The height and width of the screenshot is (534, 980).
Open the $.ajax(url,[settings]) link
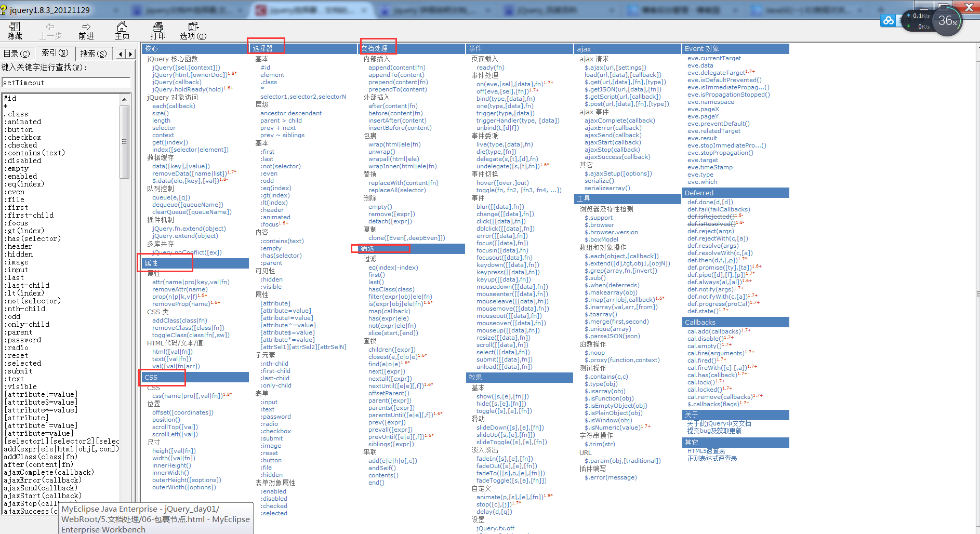(615, 68)
